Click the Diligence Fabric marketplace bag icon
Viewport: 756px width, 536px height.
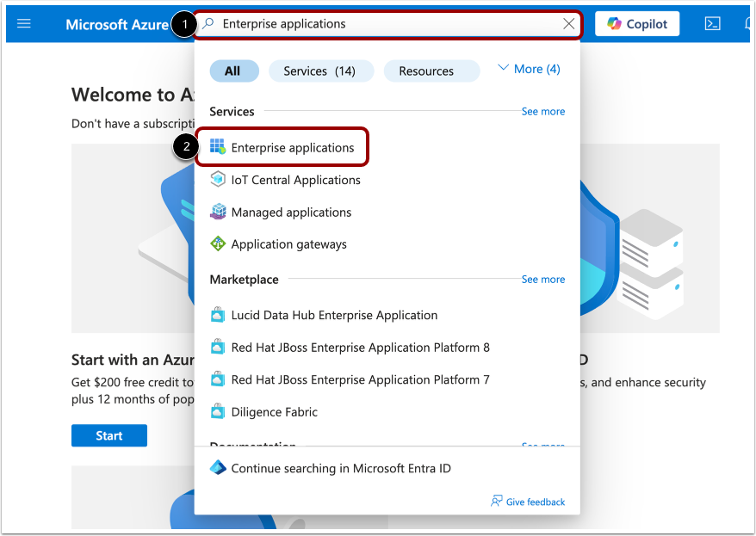coord(218,411)
